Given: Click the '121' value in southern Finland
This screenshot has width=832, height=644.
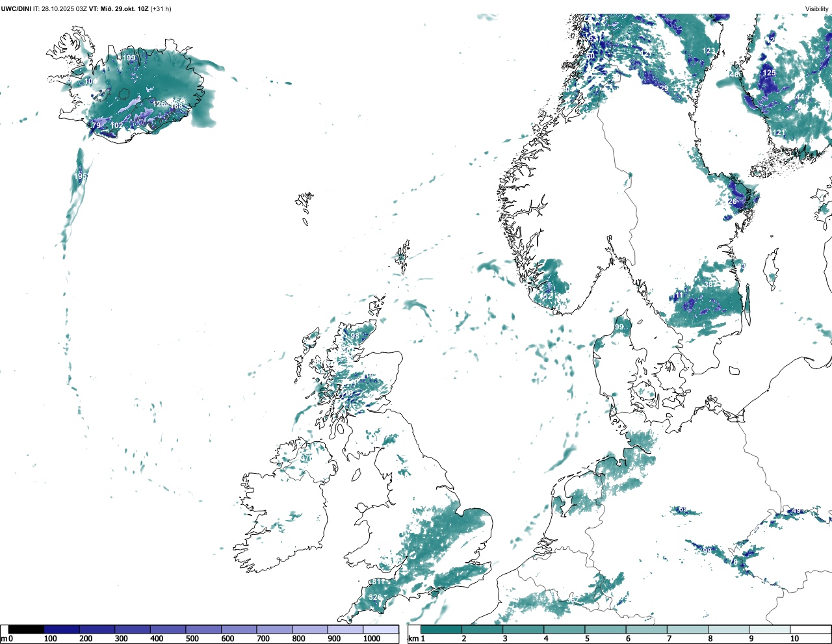Looking at the screenshot, I should (779, 133).
